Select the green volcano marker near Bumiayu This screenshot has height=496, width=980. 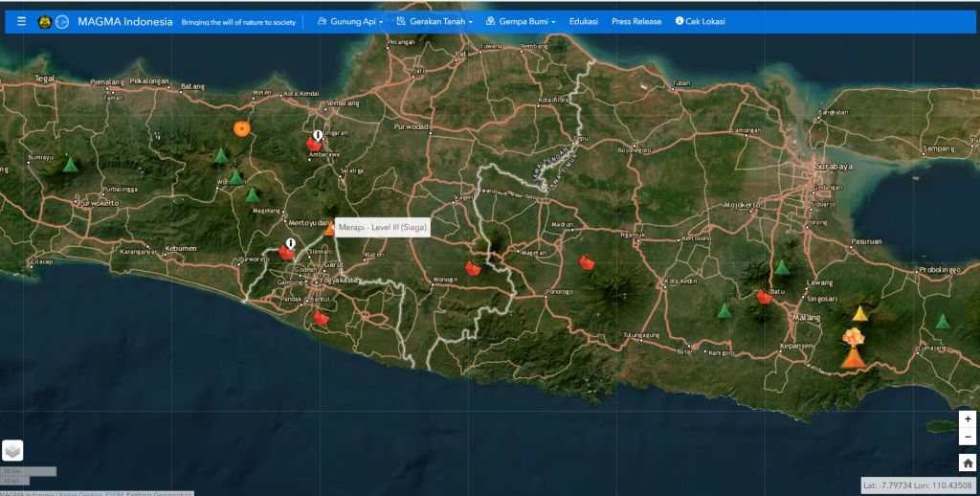(70, 164)
